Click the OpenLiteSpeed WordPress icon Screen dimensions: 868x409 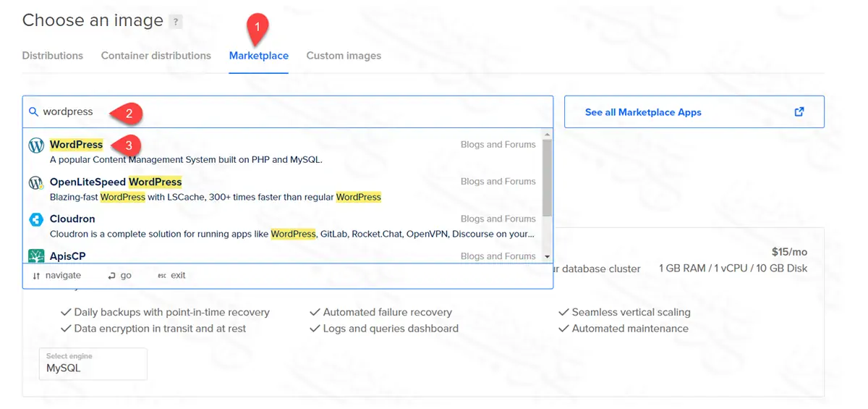coord(36,182)
